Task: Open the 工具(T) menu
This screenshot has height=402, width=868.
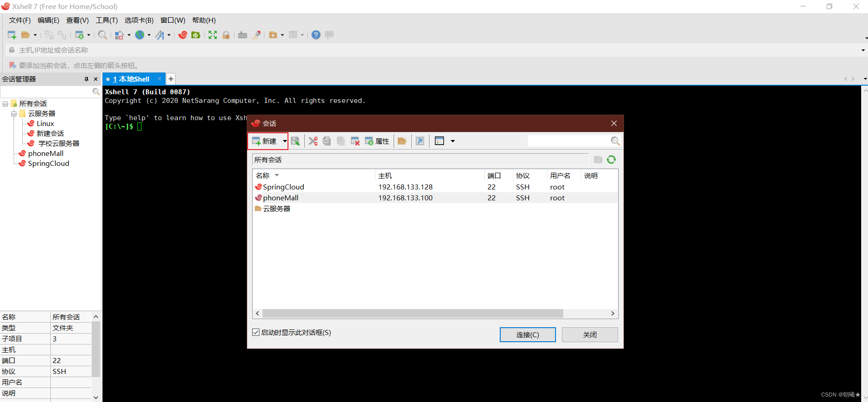Action: 107,20
